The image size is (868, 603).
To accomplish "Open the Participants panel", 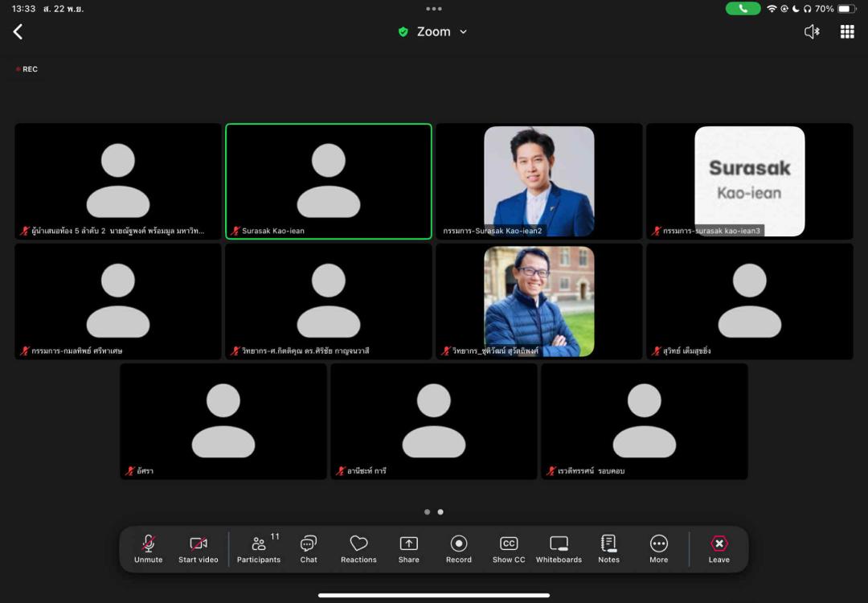I will pos(258,549).
